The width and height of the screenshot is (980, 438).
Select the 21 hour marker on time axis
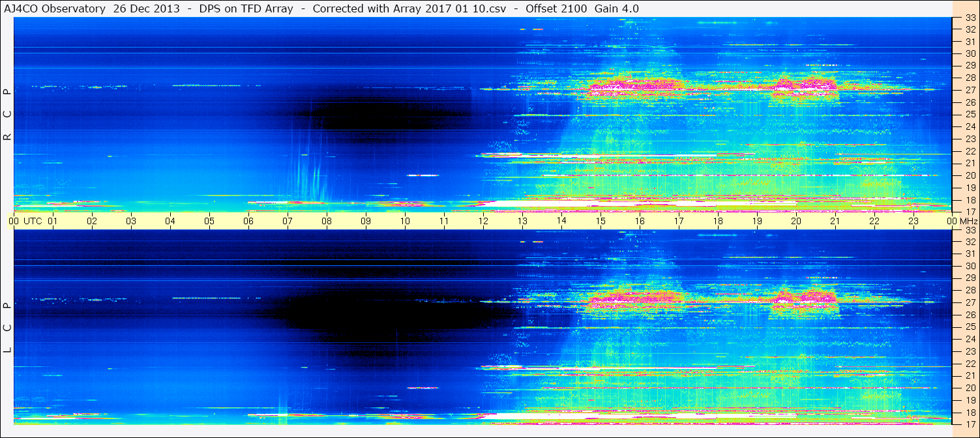835,221
